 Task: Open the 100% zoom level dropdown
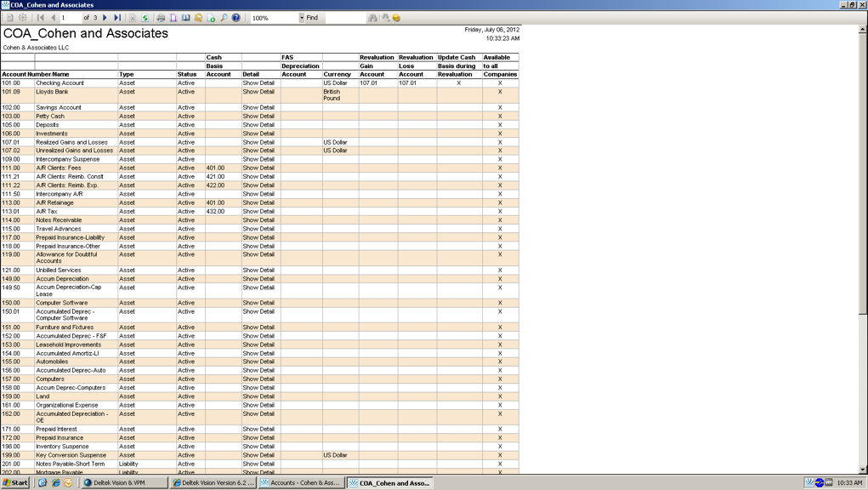pos(301,18)
